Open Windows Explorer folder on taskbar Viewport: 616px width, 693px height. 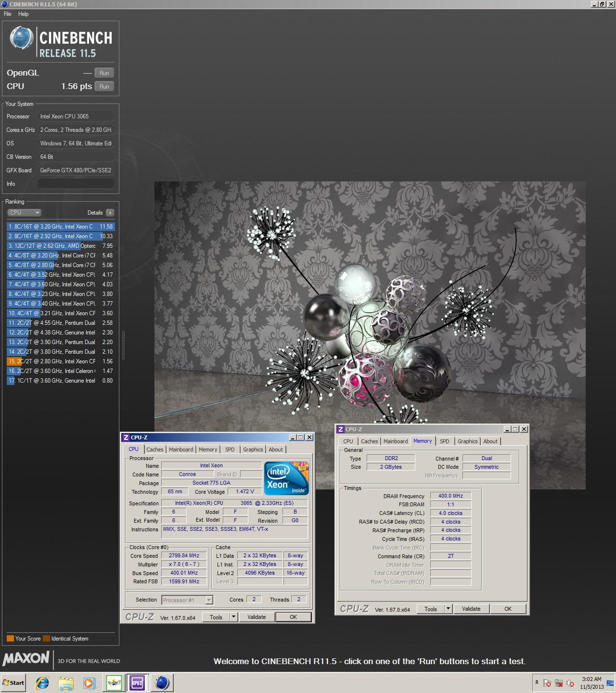(x=66, y=682)
